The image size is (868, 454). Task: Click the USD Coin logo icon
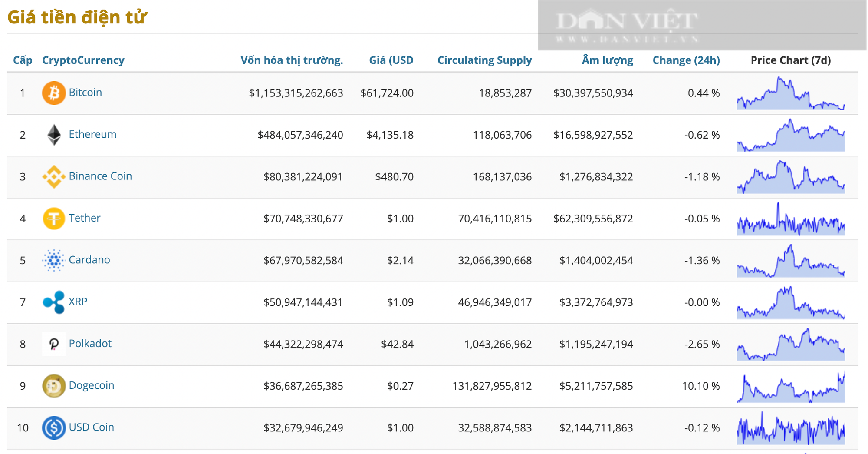click(x=54, y=427)
